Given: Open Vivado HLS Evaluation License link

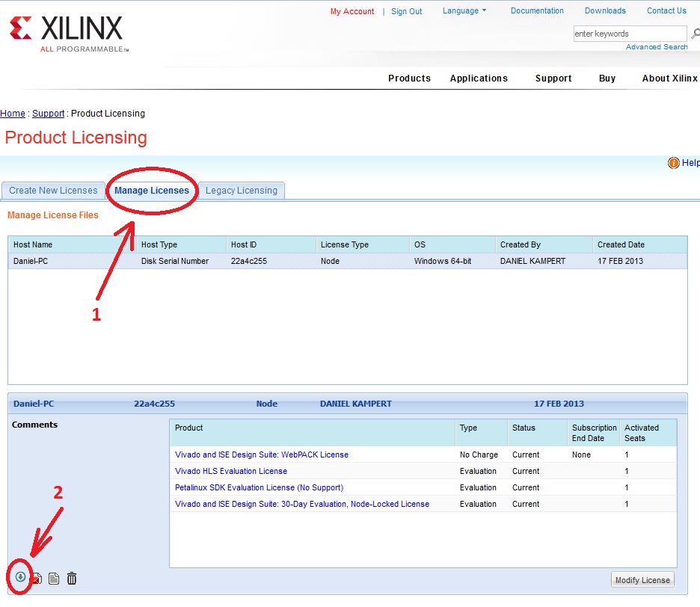Looking at the screenshot, I should click(x=231, y=471).
